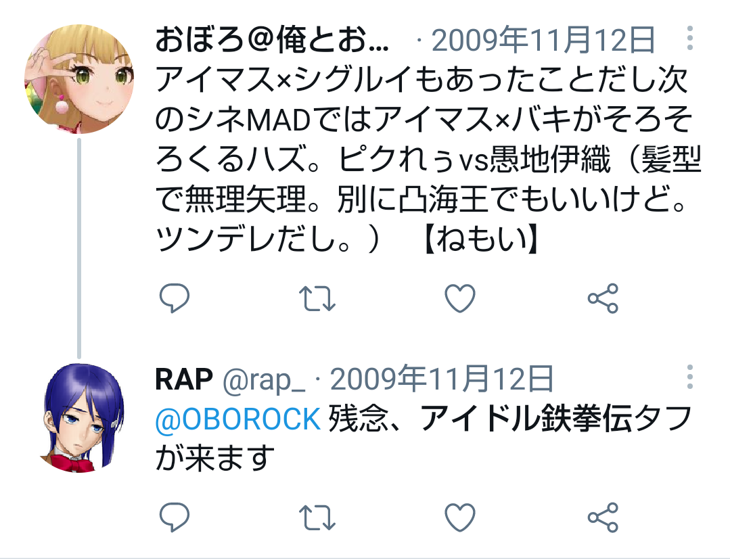Open the おぼろ@俺とお... display name

click(272, 40)
